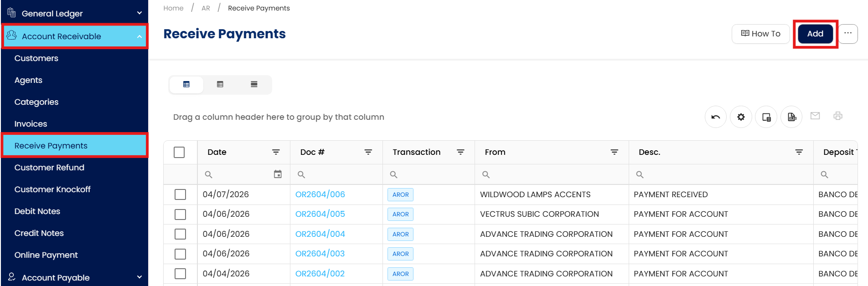Screen dimensions: 868x286
Task: Click the General Ledger sidebar icon
Action: point(11,13)
